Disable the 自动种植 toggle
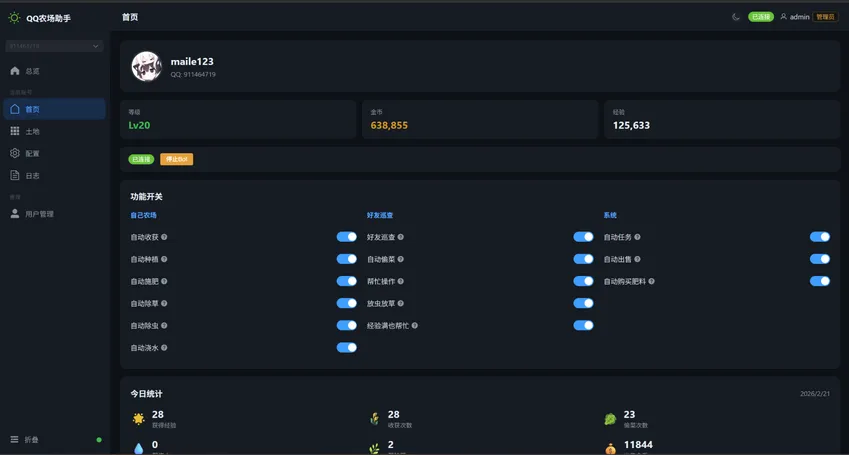This screenshot has width=849, height=455. point(346,259)
